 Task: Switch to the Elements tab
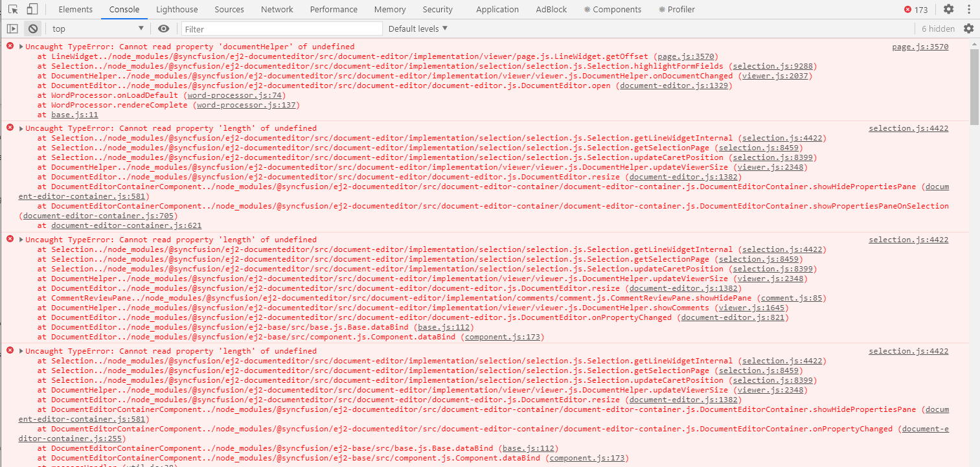[76, 9]
